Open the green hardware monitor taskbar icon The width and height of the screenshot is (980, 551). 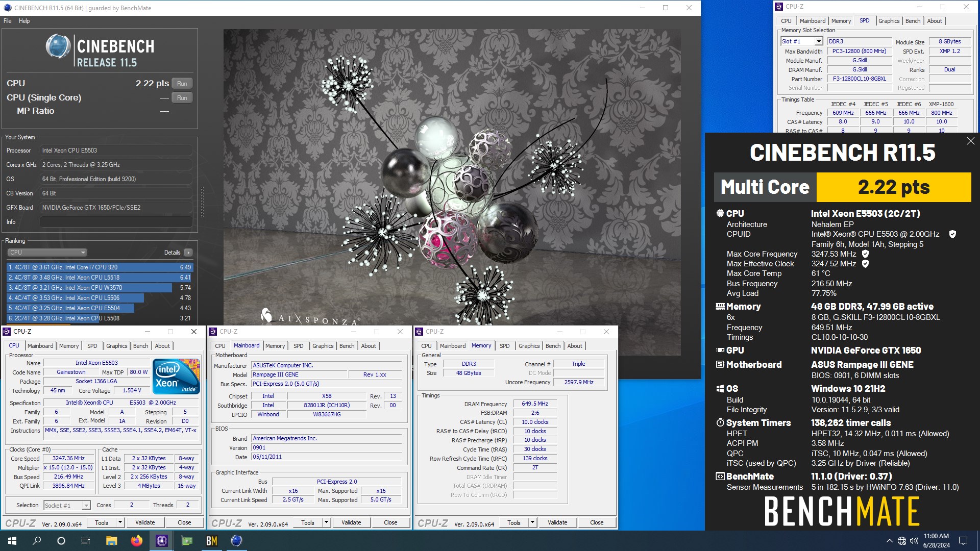click(x=186, y=541)
